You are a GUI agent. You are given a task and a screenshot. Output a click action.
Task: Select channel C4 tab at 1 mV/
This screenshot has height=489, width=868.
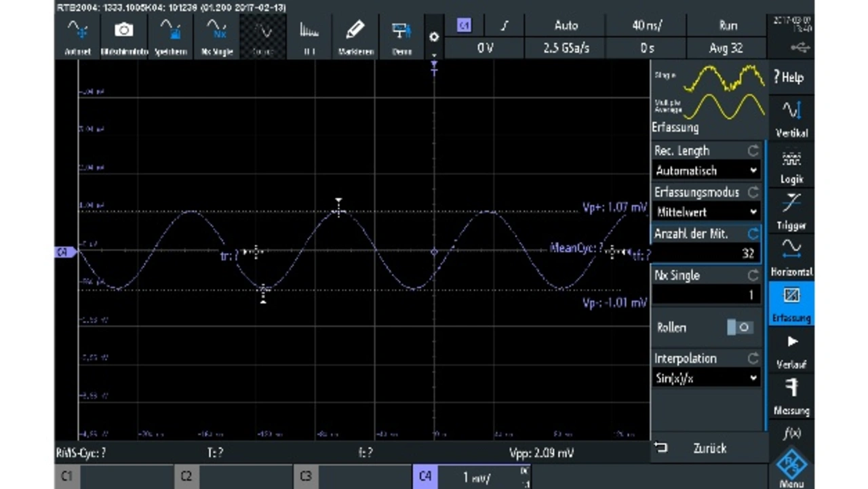coord(472,477)
